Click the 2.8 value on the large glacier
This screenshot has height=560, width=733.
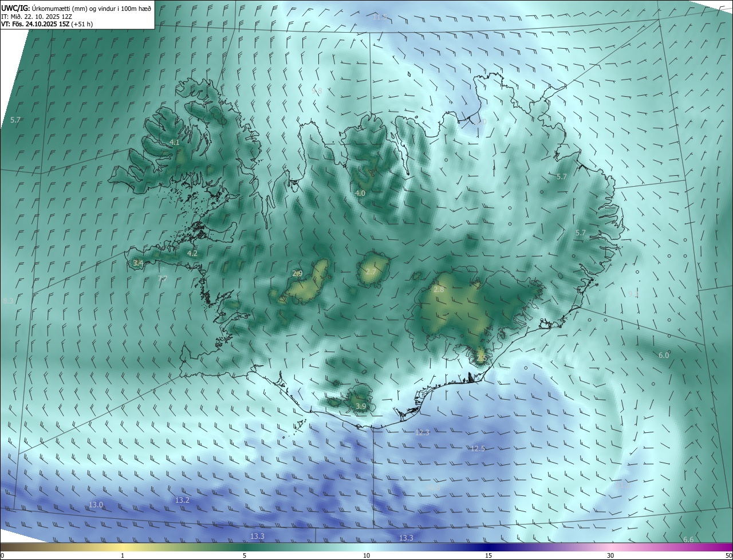439,290
